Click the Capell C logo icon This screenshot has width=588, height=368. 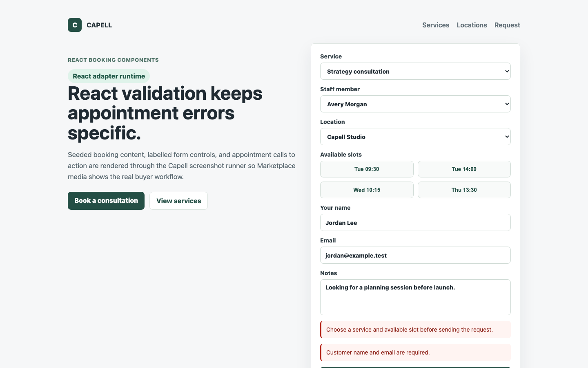(75, 25)
